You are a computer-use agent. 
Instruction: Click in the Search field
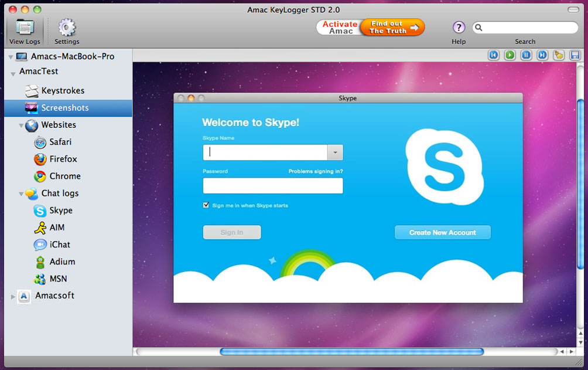click(525, 28)
